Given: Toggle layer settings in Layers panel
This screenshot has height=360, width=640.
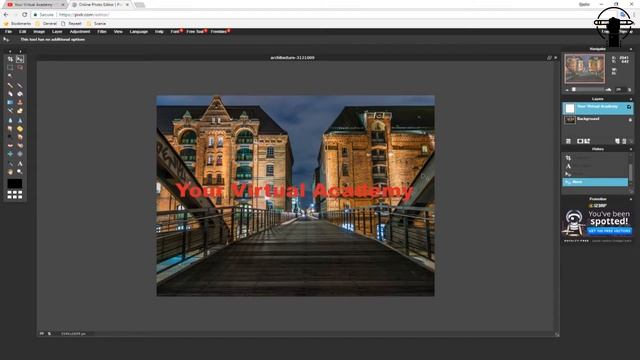Looking at the screenshot, I should (568, 141).
